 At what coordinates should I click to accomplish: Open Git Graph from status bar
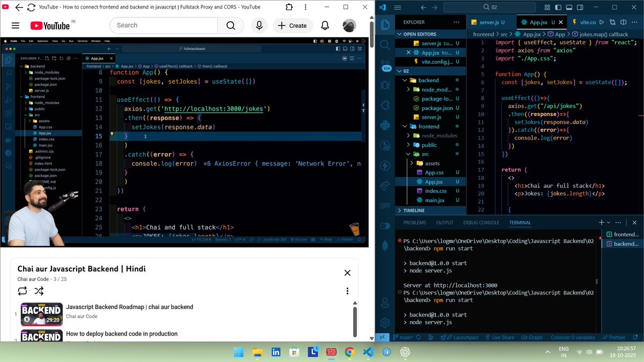point(532,337)
